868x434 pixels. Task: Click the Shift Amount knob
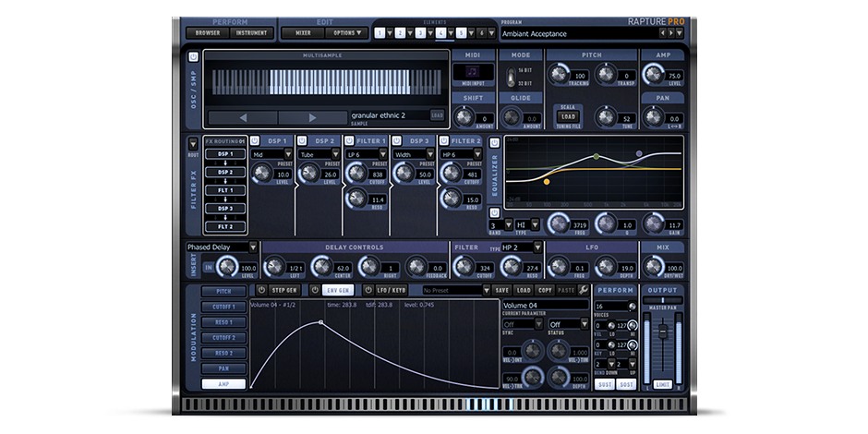[464, 116]
